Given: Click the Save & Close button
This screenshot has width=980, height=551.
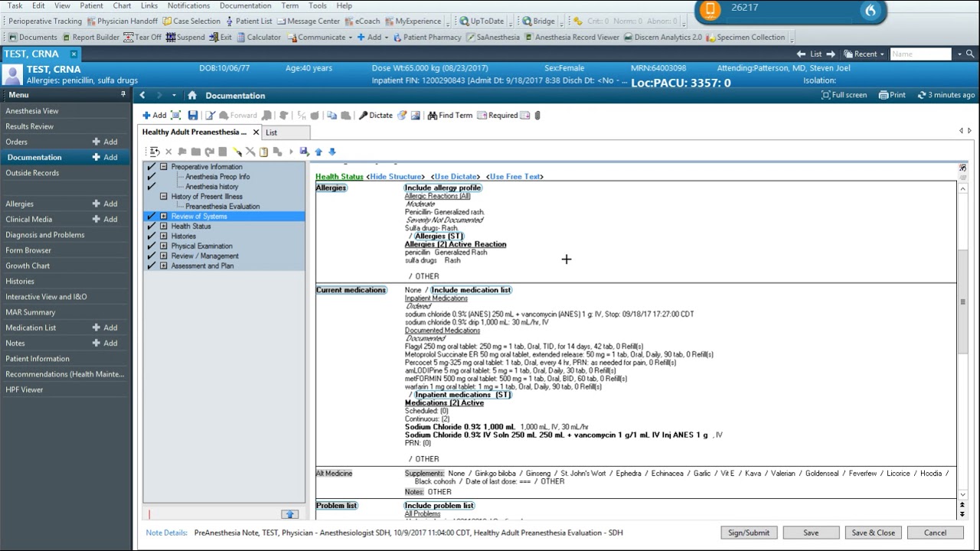Looking at the screenshot, I should [873, 533].
